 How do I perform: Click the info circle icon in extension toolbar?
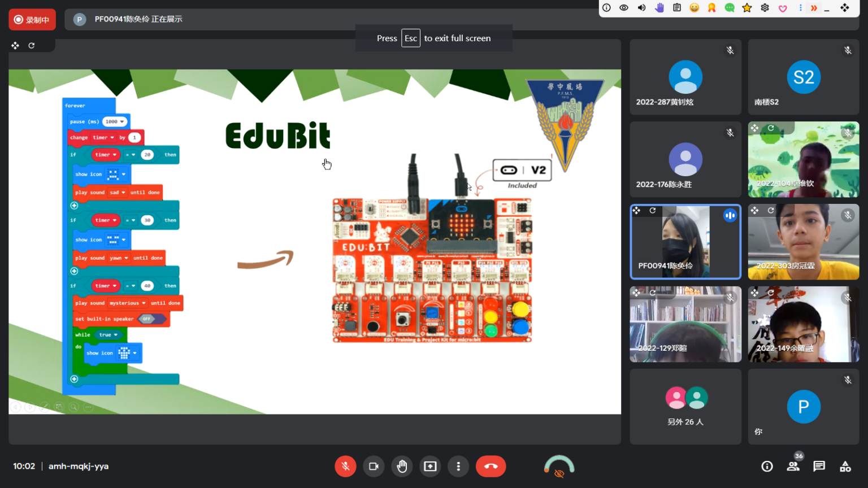tap(606, 8)
